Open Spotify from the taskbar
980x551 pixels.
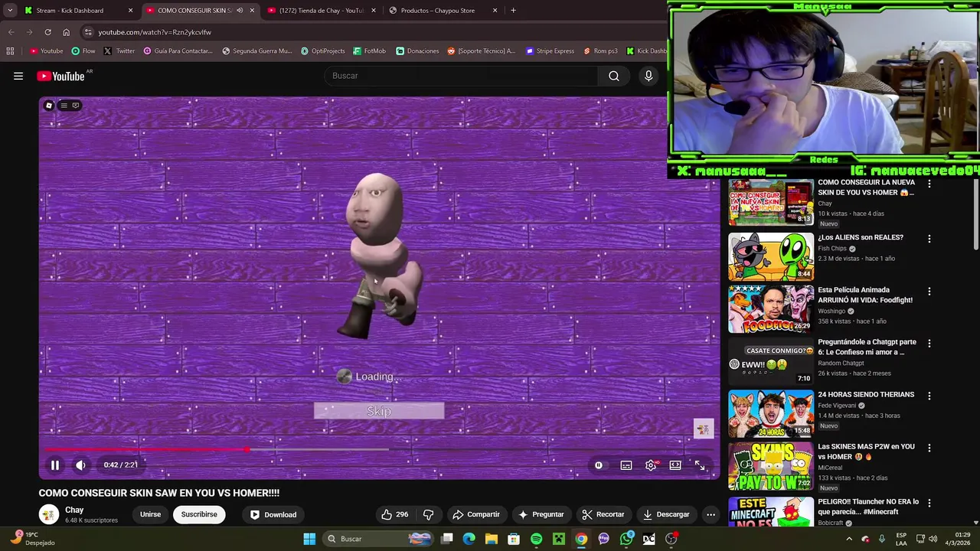[536, 539]
